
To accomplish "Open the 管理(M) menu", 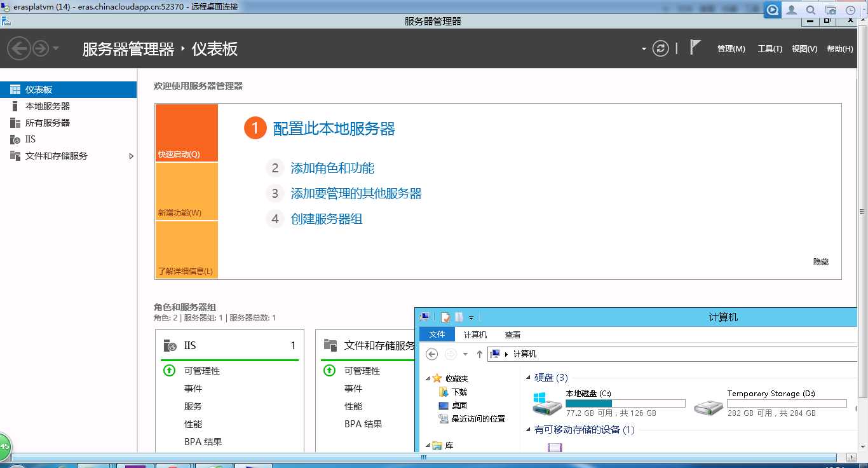I will [731, 49].
